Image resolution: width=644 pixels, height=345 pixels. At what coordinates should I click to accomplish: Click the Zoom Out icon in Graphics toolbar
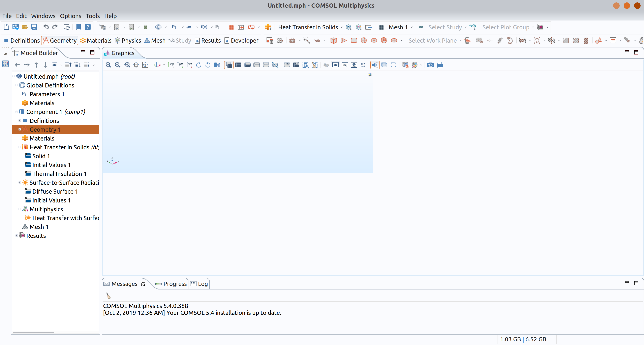(118, 65)
